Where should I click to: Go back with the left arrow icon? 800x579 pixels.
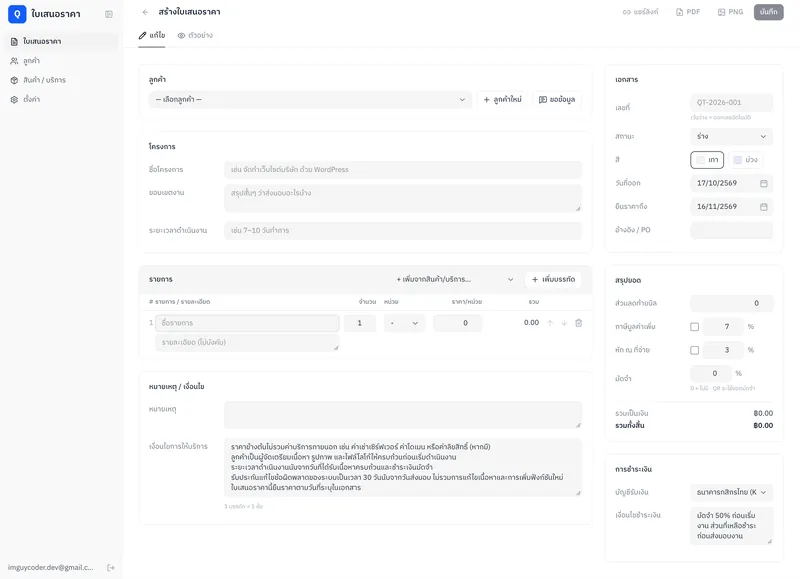pyautogui.click(x=145, y=12)
